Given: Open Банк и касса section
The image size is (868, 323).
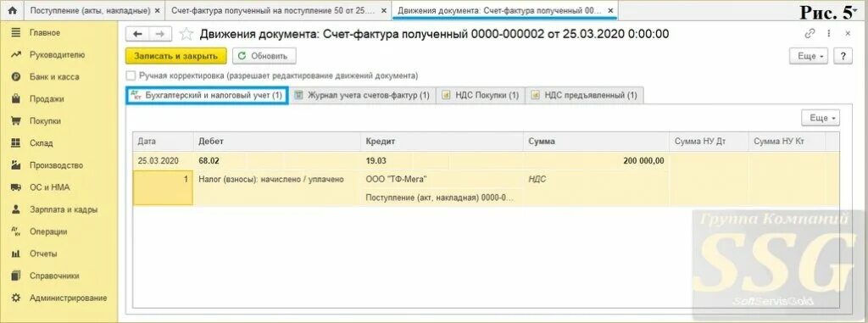Looking at the screenshot, I should click(54, 77).
